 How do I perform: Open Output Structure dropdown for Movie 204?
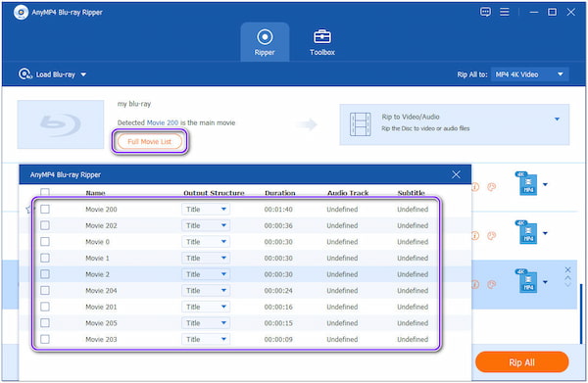point(206,291)
